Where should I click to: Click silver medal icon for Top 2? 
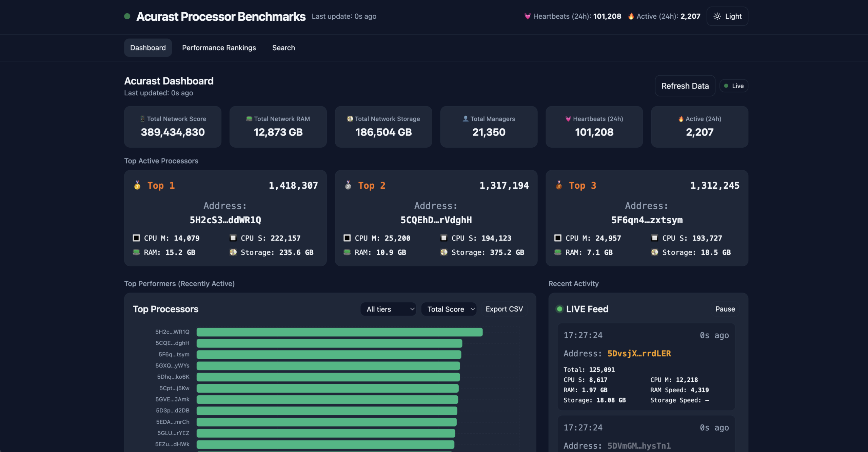[x=348, y=185]
